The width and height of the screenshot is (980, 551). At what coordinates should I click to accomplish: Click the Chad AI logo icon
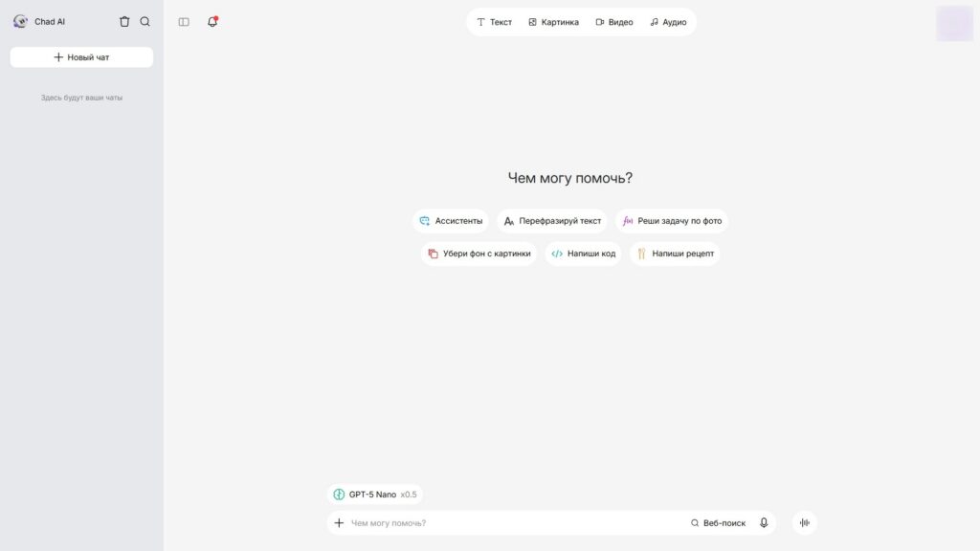pyautogui.click(x=20, y=21)
